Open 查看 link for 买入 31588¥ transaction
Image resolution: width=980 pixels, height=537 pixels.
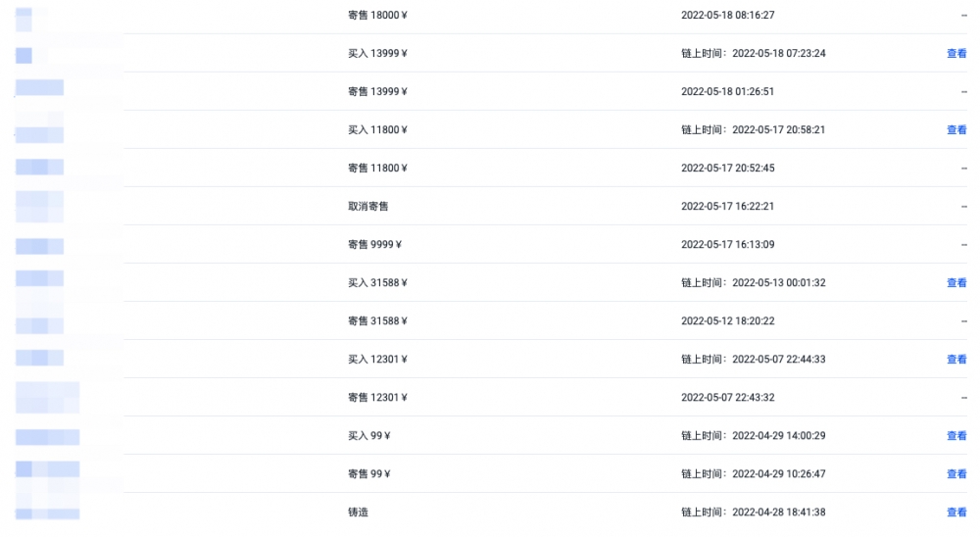point(956,283)
